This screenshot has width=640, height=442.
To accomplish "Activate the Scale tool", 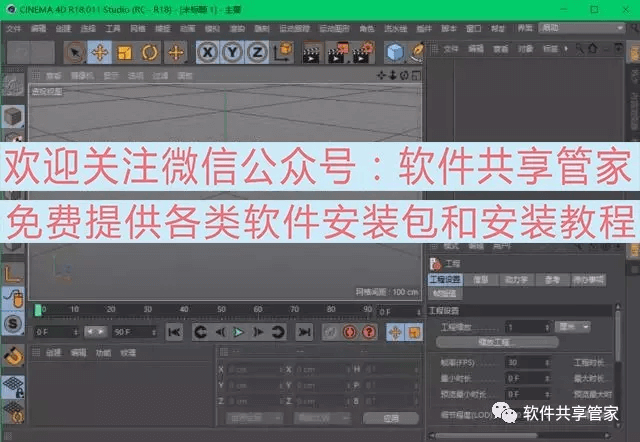I will click(x=124, y=52).
